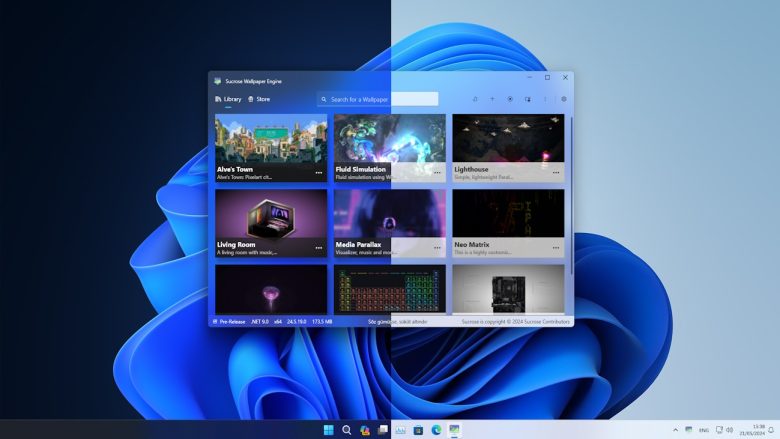Choose the Neo Matrix wallpaper

(x=508, y=215)
